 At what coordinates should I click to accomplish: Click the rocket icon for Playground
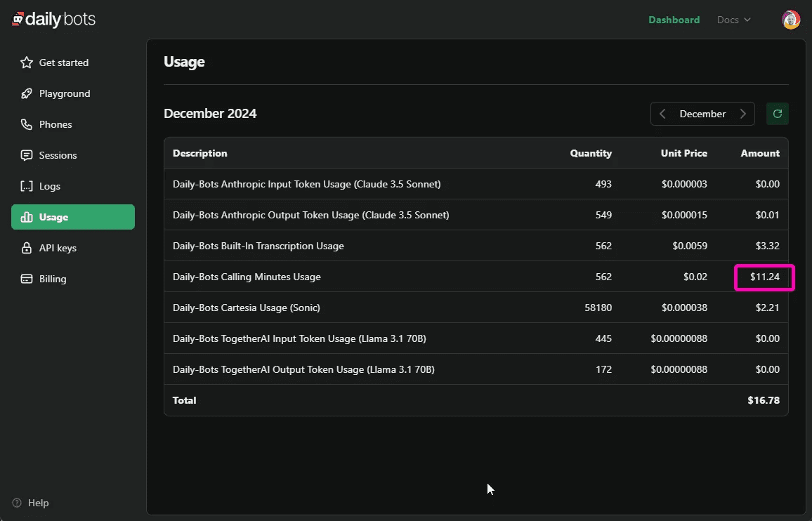[x=27, y=93]
